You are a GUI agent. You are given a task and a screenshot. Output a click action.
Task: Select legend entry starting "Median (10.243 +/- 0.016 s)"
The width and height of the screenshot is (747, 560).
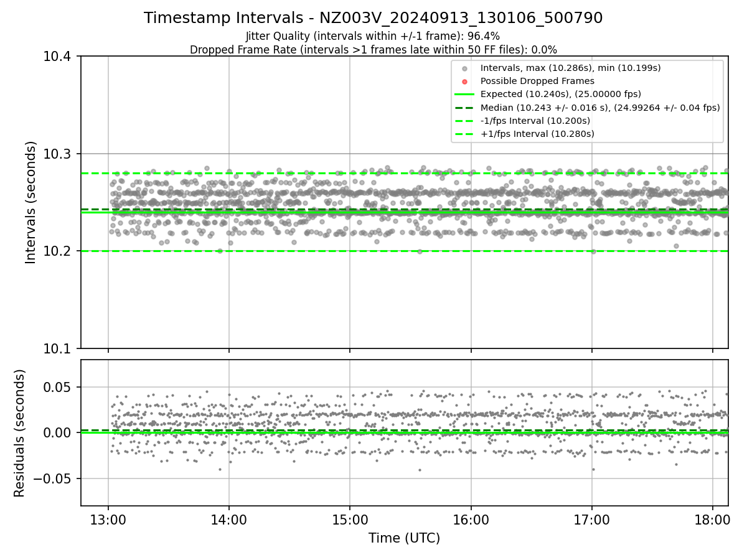[x=600, y=108]
